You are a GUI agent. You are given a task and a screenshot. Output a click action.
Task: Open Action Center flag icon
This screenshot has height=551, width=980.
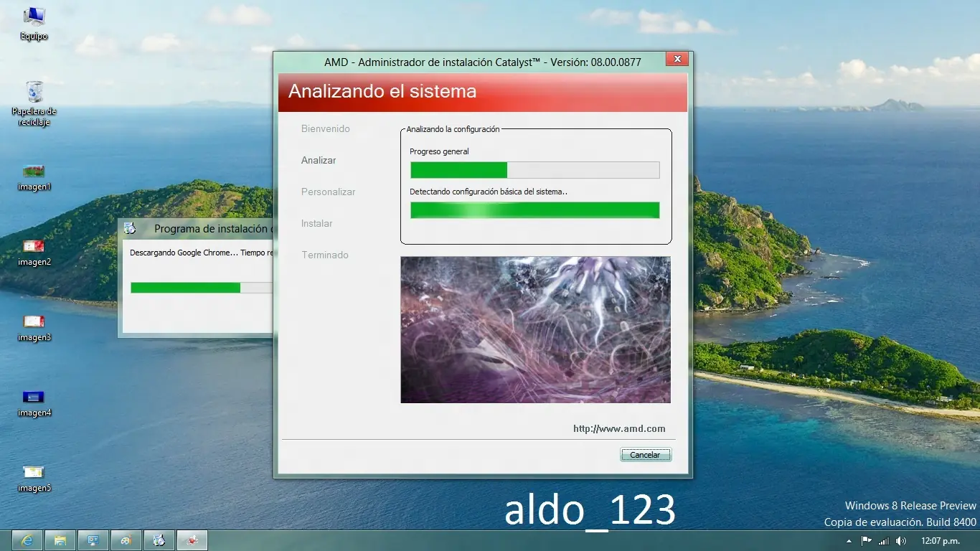[866, 541]
